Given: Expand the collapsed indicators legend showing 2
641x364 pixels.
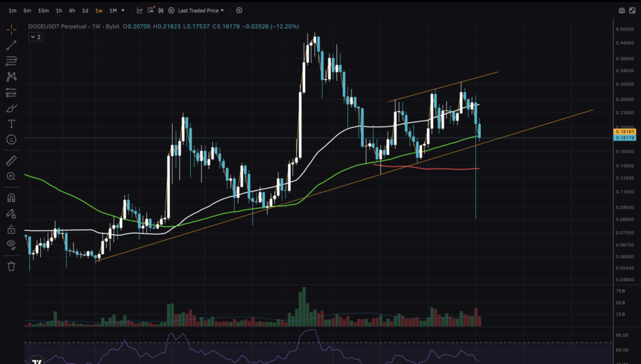Looking at the screenshot, I should [x=35, y=37].
